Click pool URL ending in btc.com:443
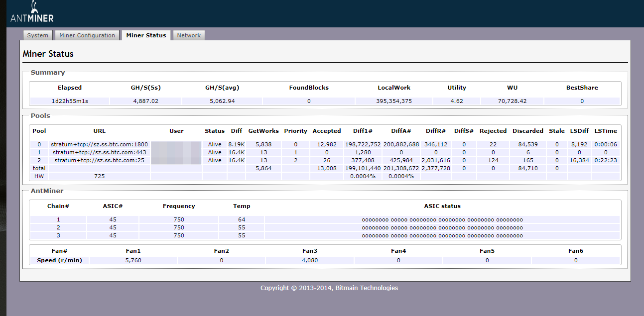The width and height of the screenshot is (644, 316). [99, 152]
